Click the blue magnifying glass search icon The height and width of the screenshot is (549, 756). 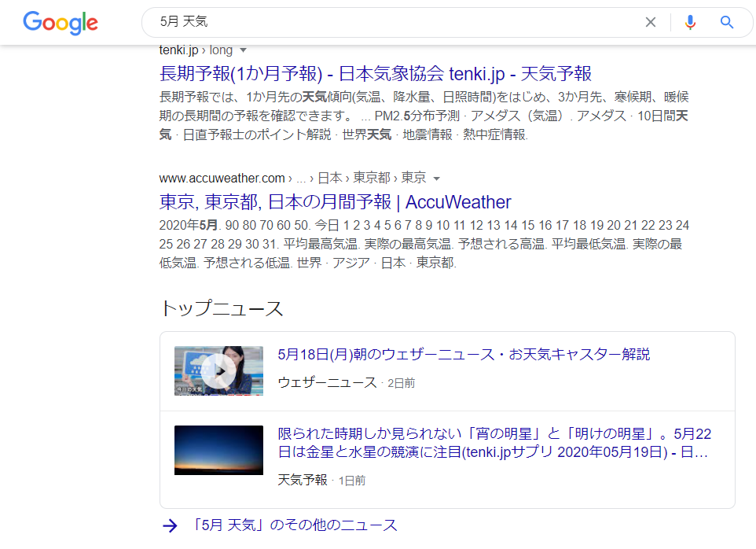pyautogui.click(x=727, y=22)
